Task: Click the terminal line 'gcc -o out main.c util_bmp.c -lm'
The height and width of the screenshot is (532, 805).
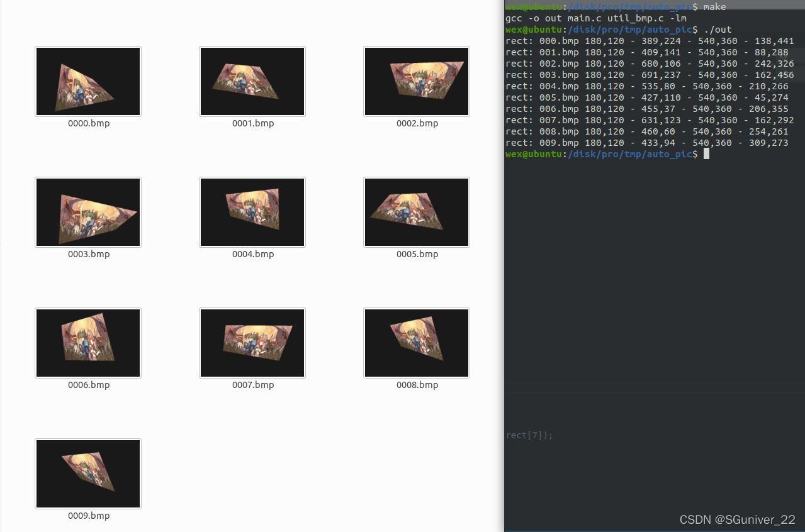Action: (x=596, y=18)
